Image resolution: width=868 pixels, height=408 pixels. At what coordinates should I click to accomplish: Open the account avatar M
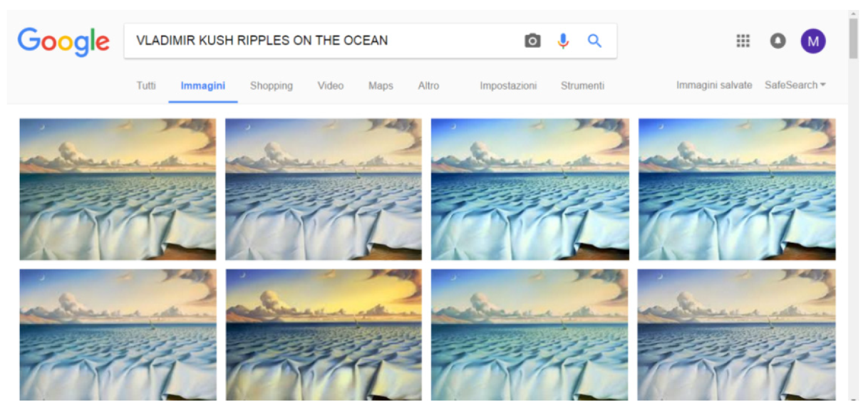(813, 41)
